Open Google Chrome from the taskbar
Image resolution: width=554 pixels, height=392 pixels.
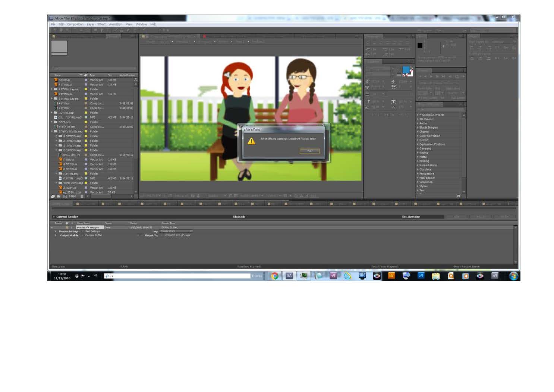pyautogui.click(x=275, y=276)
